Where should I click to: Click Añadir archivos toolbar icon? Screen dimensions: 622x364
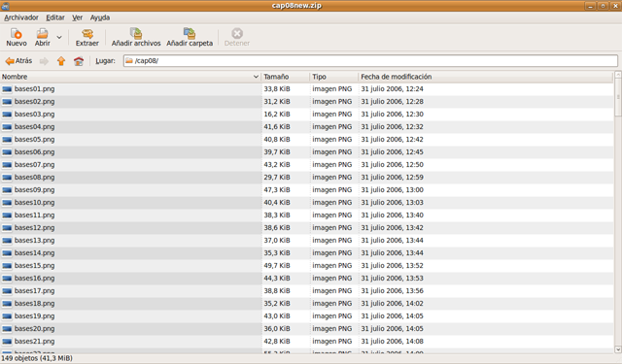[136, 33]
